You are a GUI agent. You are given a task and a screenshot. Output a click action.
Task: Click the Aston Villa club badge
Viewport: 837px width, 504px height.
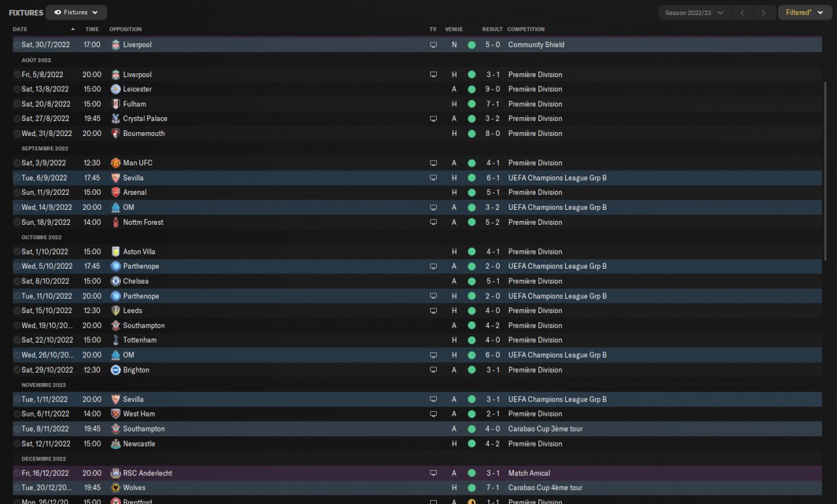(115, 252)
